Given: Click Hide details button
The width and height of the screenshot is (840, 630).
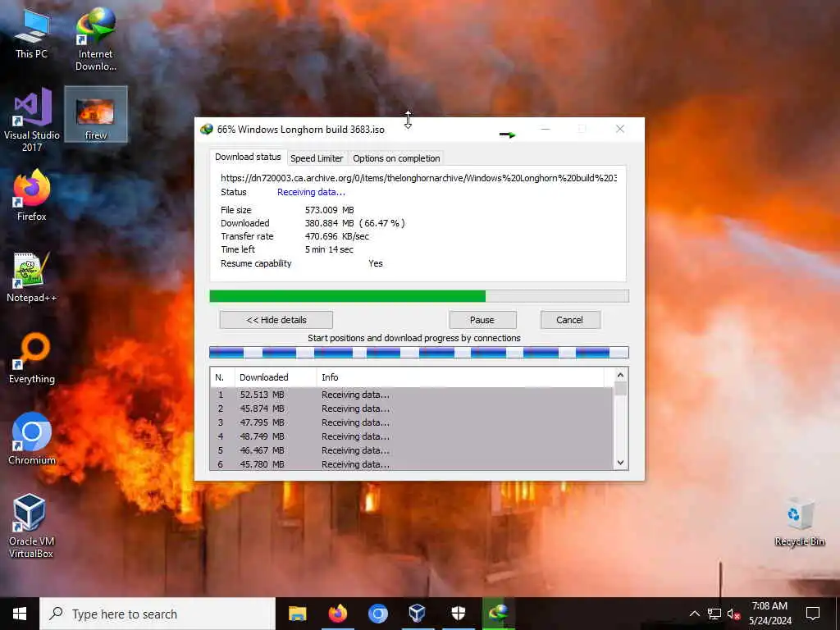Looking at the screenshot, I should pyautogui.click(x=276, y=320).
